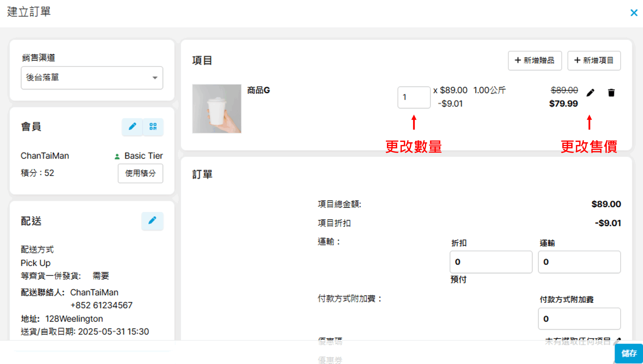This screenshot has height=364, width=643.
Task: Click the quantity input for 商品G
Action: coord(414,97)
